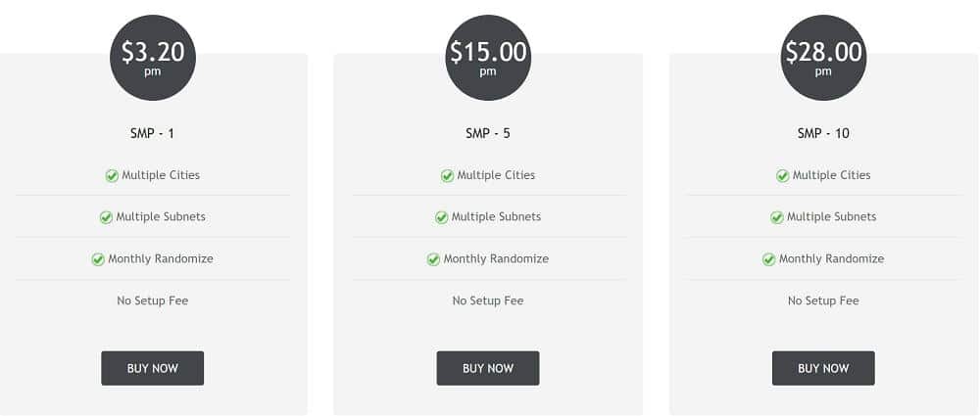Viewport: 980px width, 416px height.
Task: Click the green check next to SMP - 1 Multiple Cities
Action: (x=112, y=176)
